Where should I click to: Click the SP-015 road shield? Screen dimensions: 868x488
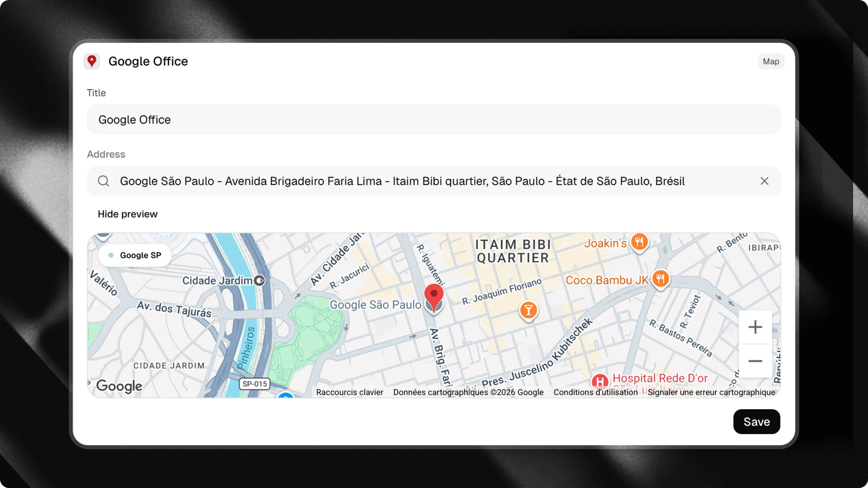[255, 384]
